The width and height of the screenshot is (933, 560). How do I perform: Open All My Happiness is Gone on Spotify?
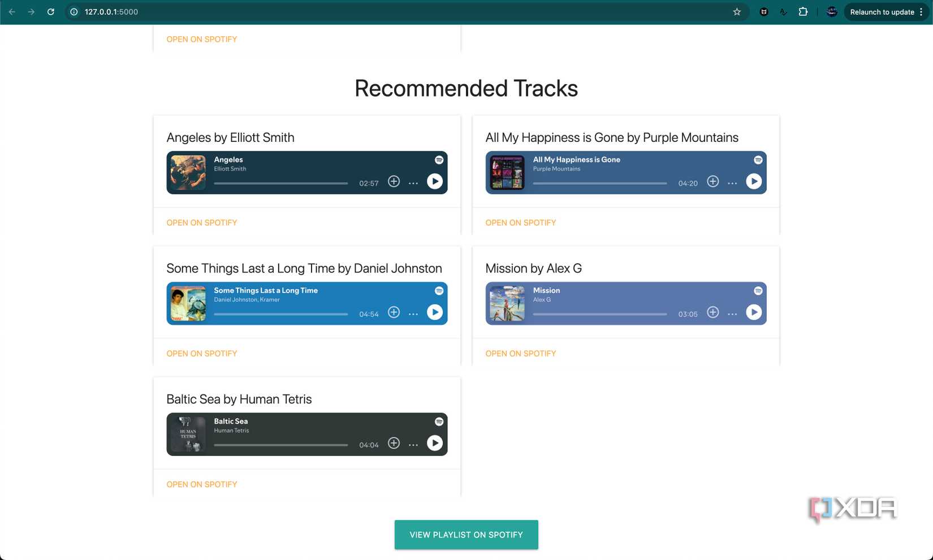coord(521,223)
